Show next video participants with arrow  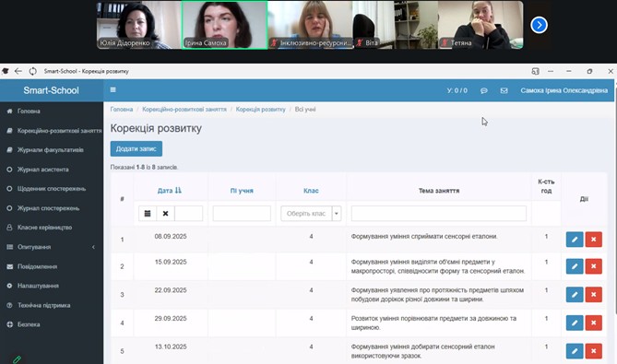coord(539,25)
